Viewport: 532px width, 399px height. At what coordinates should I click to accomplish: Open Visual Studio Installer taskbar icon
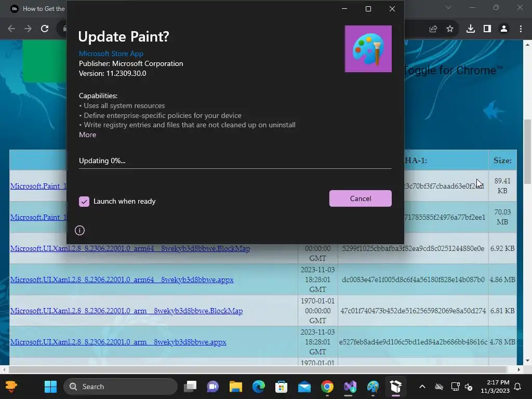pyautogui.click(x=350, y=387)
